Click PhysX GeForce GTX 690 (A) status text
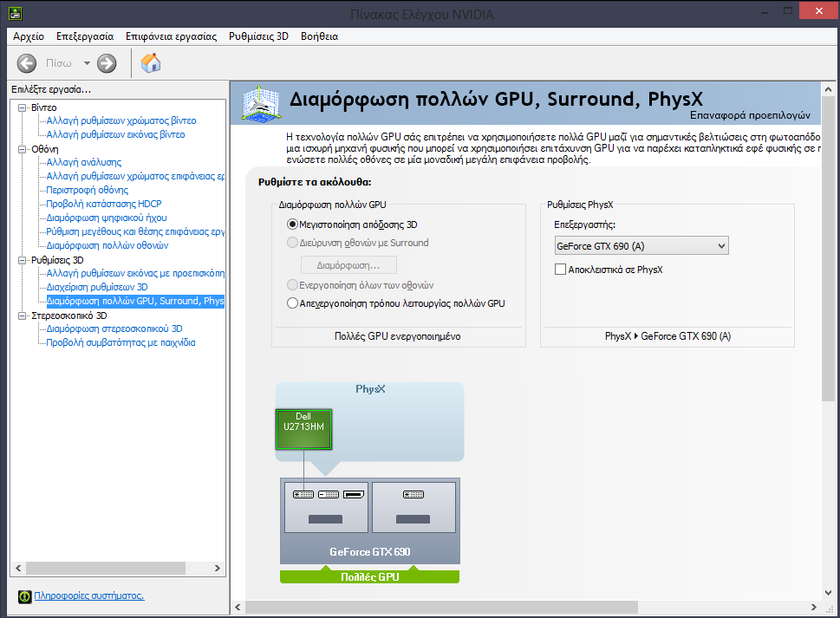The width and height of the screenshot is (840, 618). coord(667,336)
